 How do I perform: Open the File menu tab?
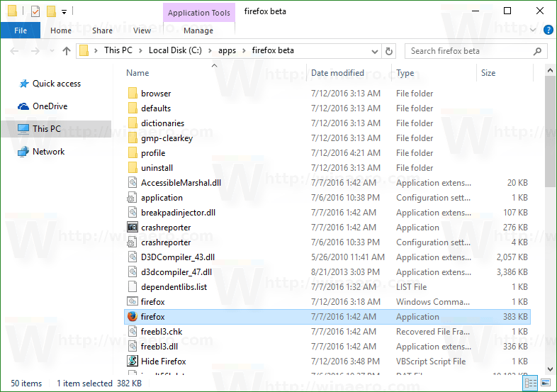(21, 30)
